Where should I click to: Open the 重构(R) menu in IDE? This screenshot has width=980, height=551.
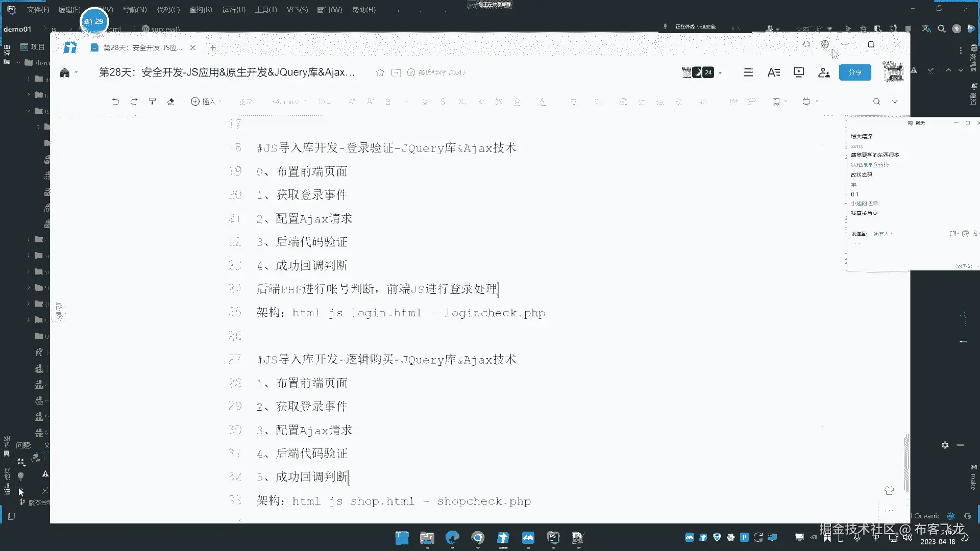(x=200, y=10)
